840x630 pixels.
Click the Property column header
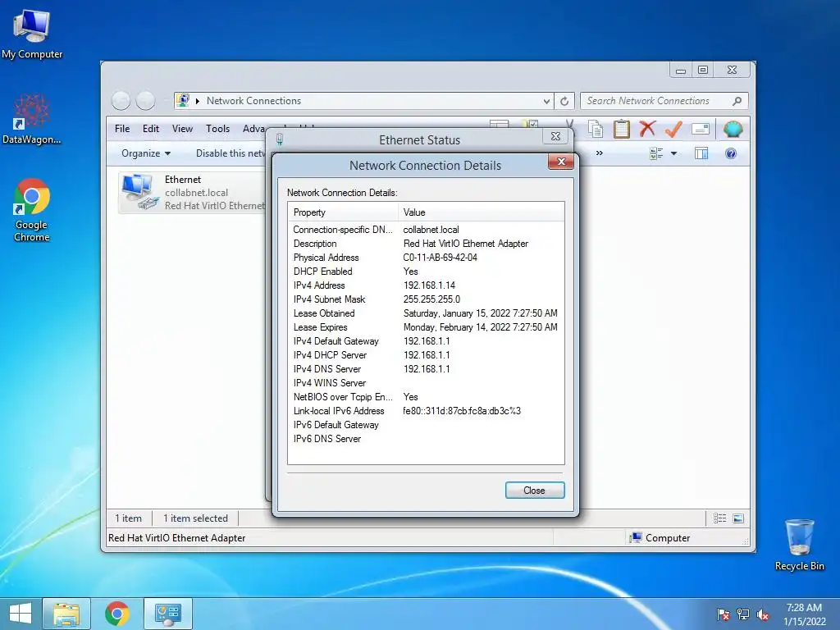343,212
